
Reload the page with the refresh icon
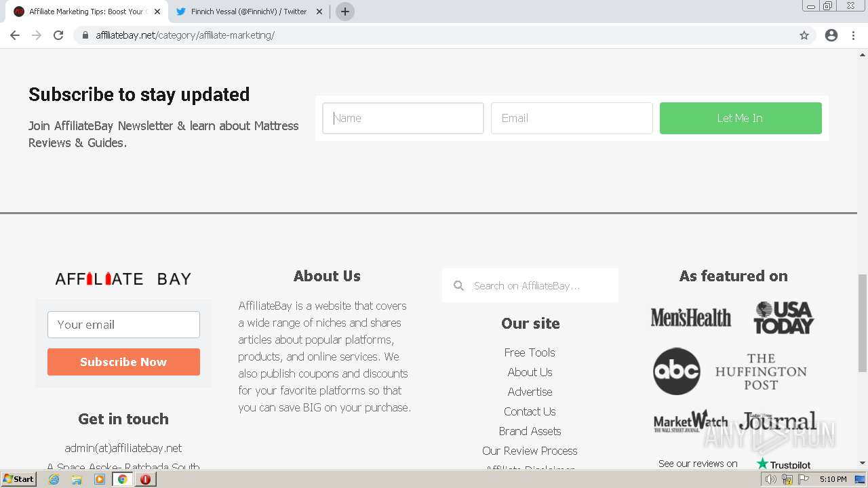[x=58, y=35]
